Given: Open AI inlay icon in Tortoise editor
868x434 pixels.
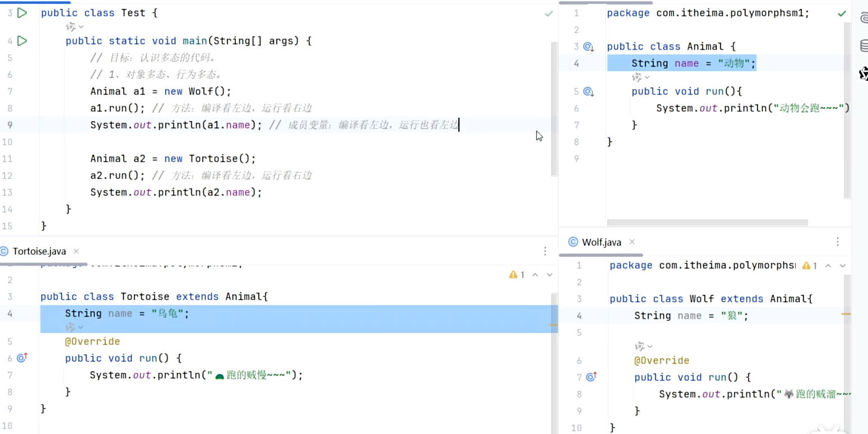Looking at the screenshot, I should (x=70, y=327).
